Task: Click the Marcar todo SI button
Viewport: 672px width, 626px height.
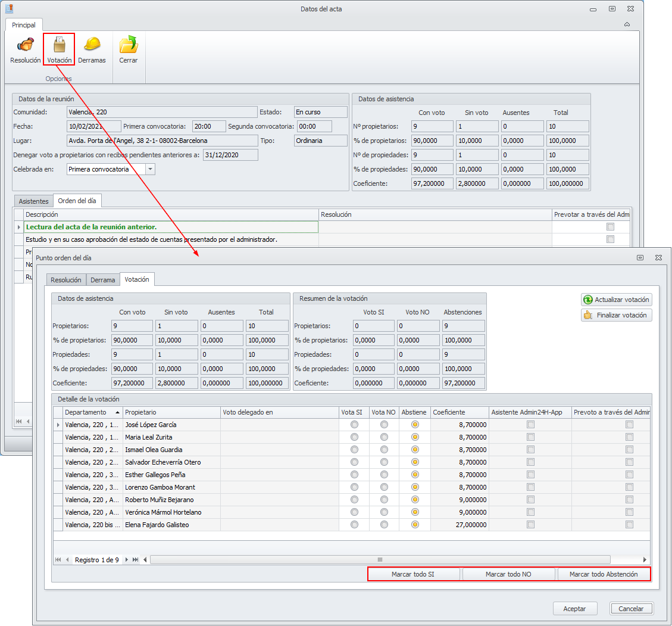Action: [414, 574]
